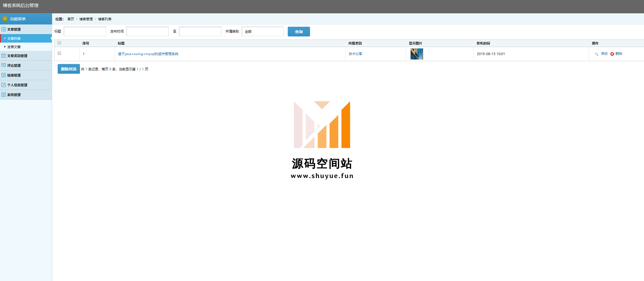
Task: Click the 文章管理 list icon
Action: pyautogui.click(x=4, y=29)
